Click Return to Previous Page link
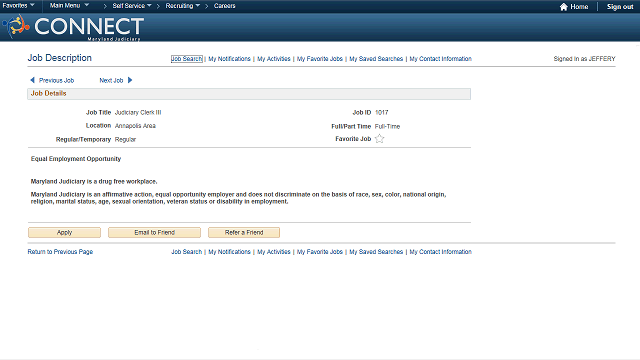640x360 pixels. (60, 252)
